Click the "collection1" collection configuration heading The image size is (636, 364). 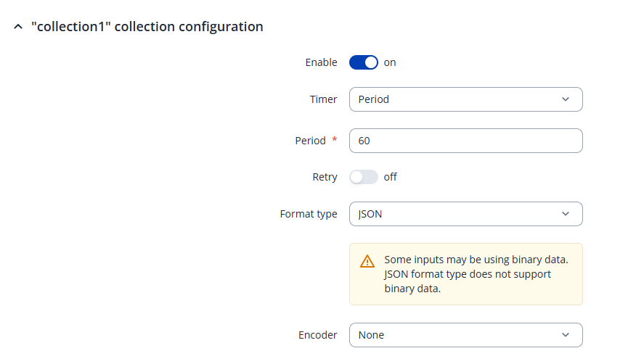tap(147, 27)
